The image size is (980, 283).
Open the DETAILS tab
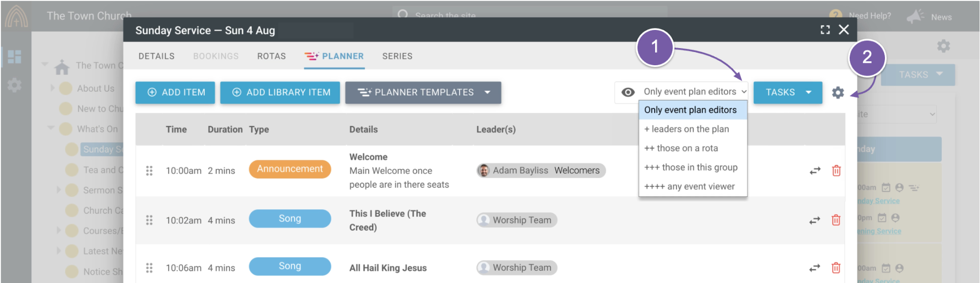156,56
